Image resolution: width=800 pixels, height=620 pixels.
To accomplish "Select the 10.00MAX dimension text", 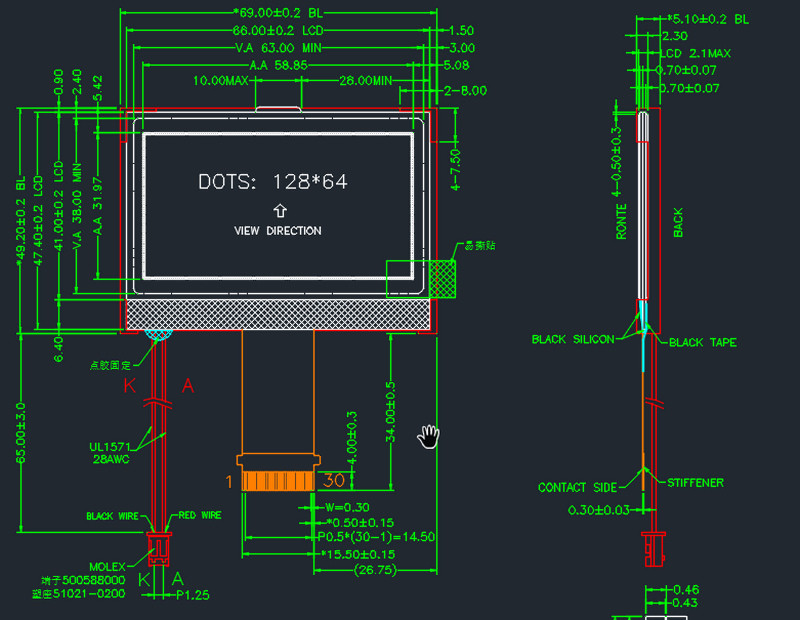I will click(220, 81).
